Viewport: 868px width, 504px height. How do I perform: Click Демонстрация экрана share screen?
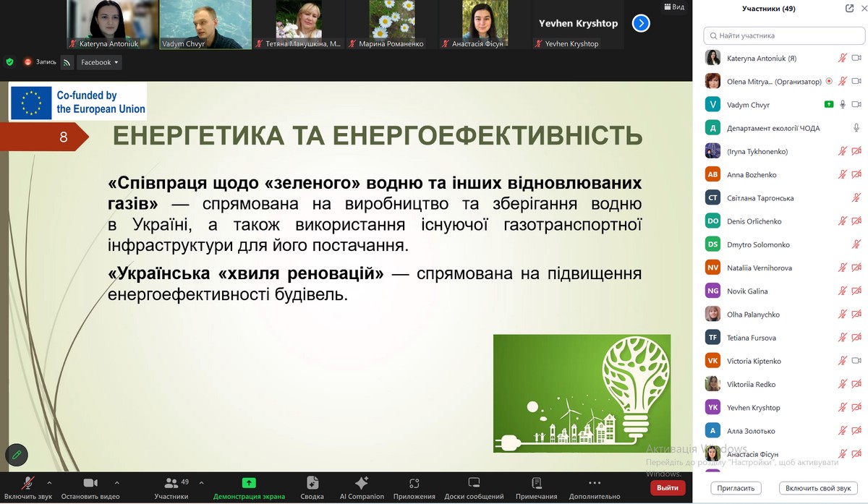(x=249, y=483)
